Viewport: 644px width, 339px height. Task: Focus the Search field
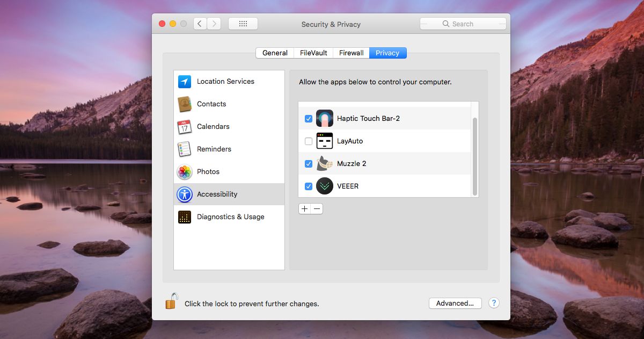click(463, 24)
